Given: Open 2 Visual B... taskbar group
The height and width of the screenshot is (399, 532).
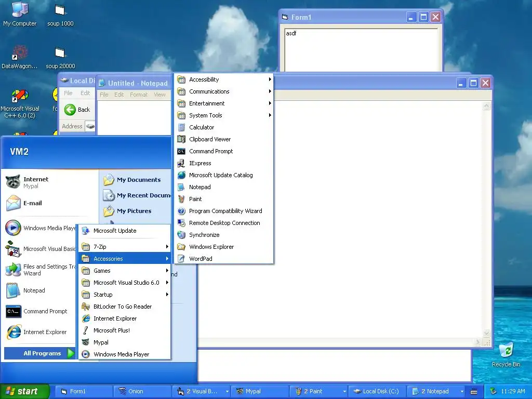Looking at the screenshot, I should point(202,392).
